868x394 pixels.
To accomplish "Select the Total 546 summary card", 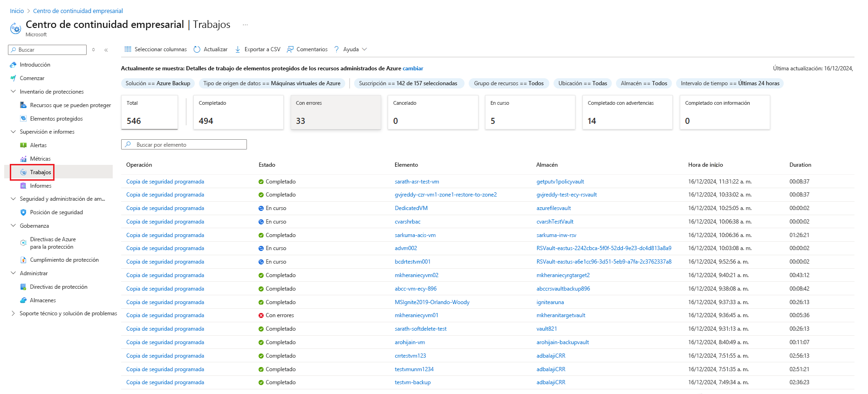I will click(x=150, y=112).
